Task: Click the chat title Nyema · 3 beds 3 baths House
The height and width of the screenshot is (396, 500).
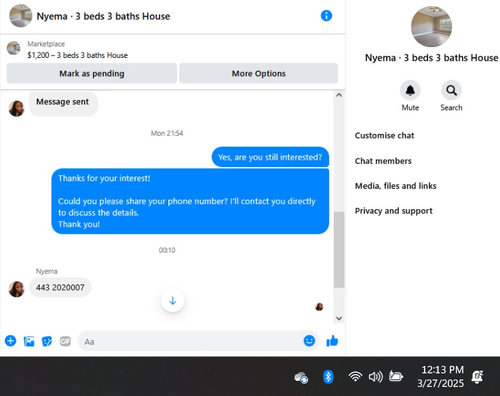Action: point(103,16)
